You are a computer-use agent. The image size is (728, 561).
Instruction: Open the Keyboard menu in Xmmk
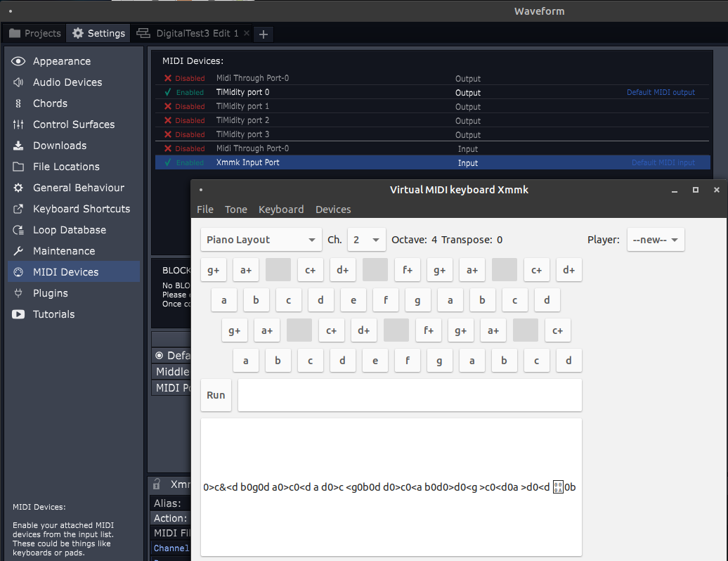281,209
